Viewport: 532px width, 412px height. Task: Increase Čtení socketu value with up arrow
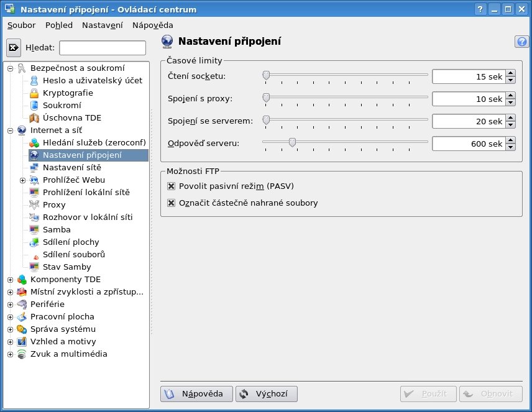pyautogui.click(x=511, y=73)
